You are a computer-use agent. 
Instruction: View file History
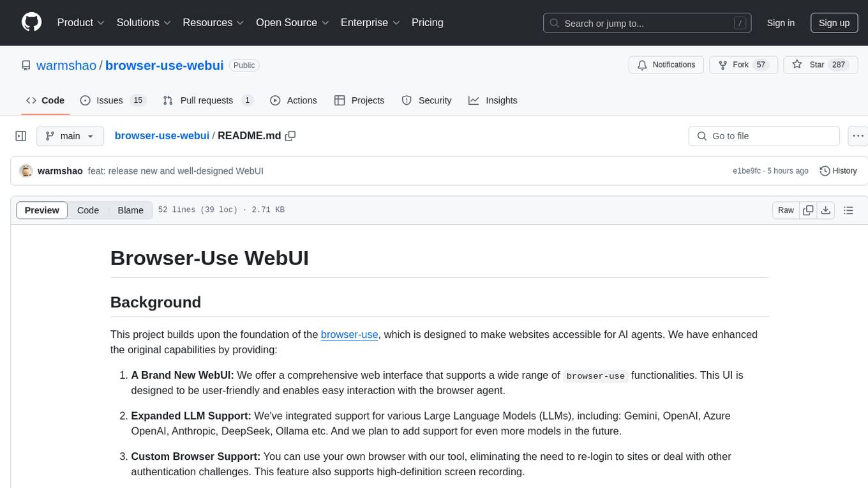point(838,171)
